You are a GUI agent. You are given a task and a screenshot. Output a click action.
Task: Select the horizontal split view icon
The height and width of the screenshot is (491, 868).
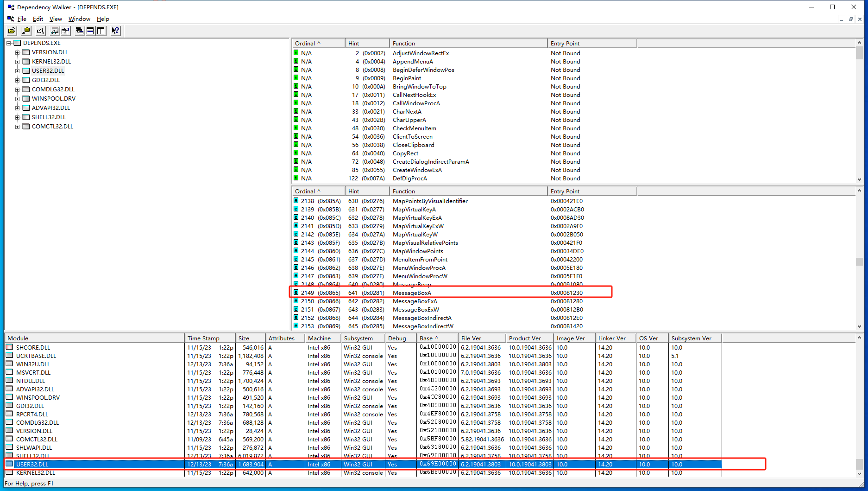[x=89, y=31]
